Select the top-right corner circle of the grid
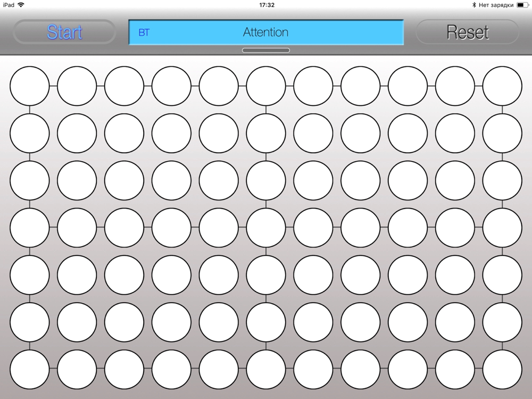The image size is (532, 399). click(x=502, y=86)
